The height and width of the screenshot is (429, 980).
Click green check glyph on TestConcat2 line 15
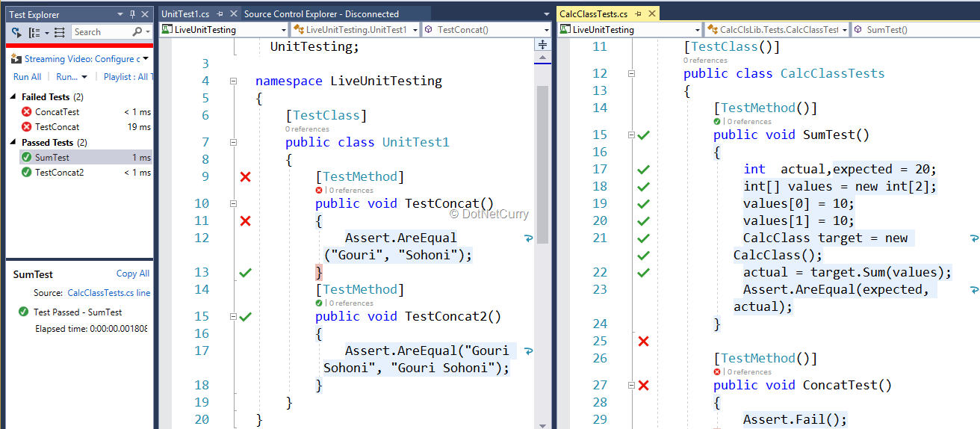pos(245,316)
